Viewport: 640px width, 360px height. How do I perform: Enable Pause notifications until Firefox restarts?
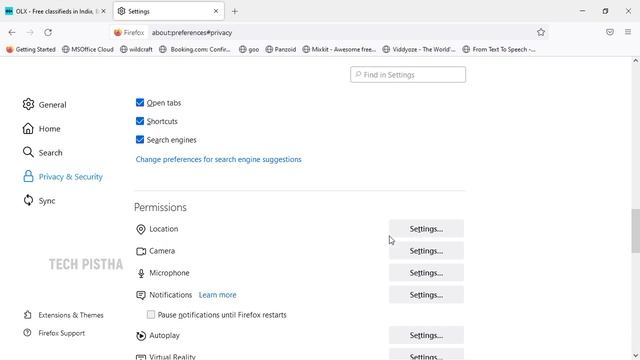pyautogui.click(x=151, y=315)
